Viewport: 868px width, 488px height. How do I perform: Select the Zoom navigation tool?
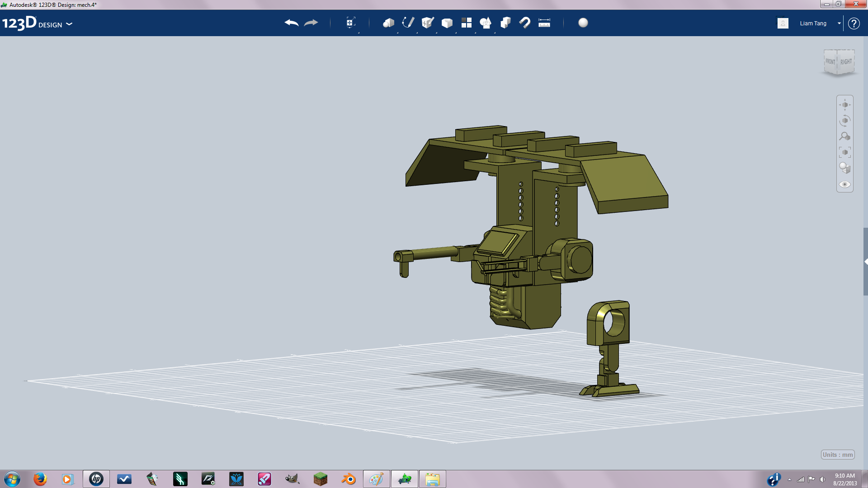(845, 136)
